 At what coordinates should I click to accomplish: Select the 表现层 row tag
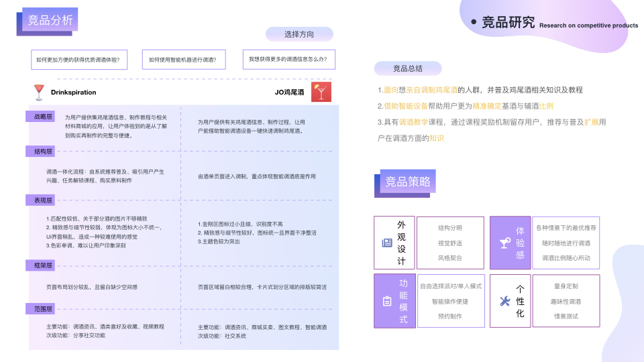point(40,200)
